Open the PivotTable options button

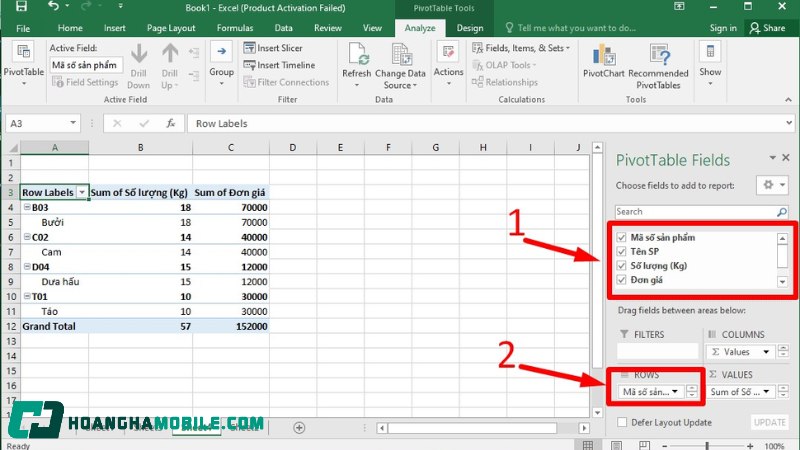pos(23,64)
